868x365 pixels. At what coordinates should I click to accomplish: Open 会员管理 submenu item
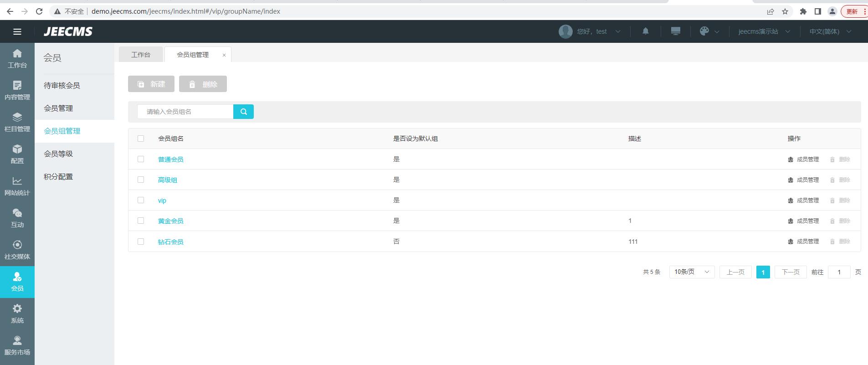[75, 108]
